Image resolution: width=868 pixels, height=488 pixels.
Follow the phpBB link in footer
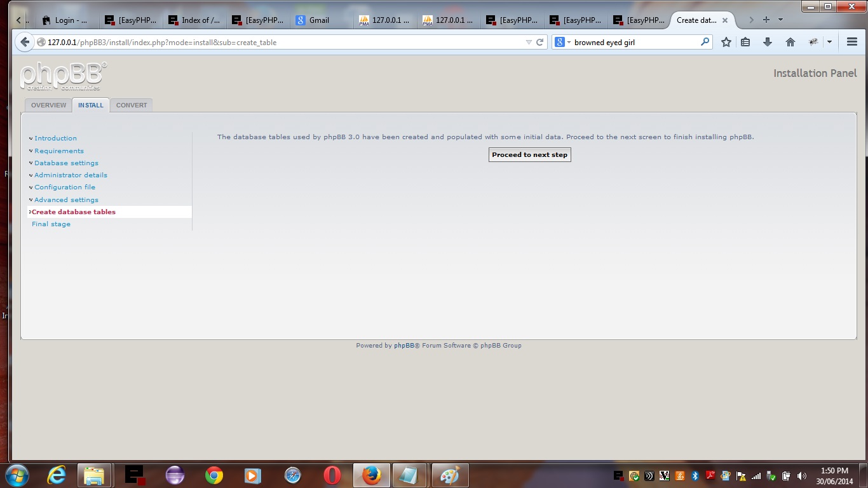coord(404,346)
